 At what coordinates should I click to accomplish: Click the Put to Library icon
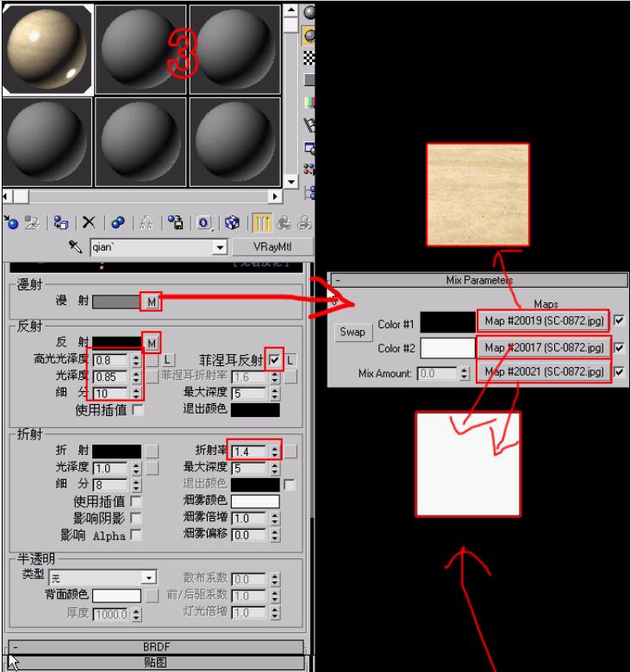tap(172, 221)
